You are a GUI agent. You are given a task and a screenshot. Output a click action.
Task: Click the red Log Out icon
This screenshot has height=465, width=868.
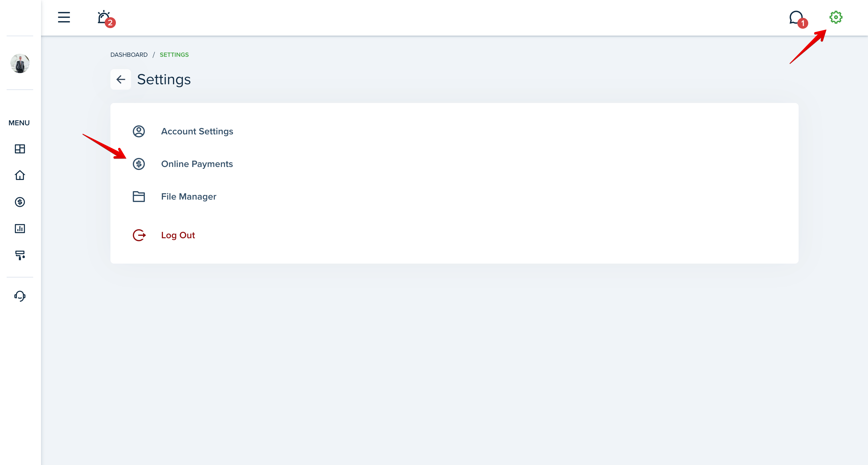(139, 235)
